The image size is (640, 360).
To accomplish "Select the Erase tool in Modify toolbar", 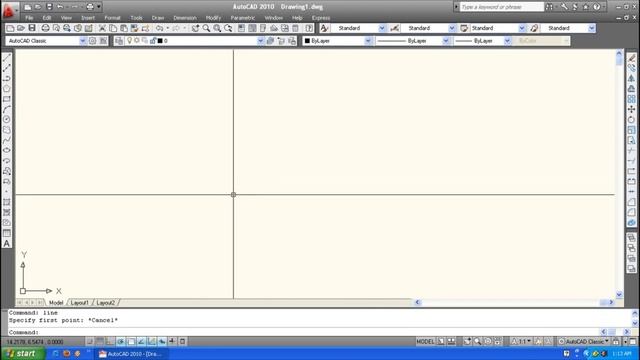I will pos(631,58).
